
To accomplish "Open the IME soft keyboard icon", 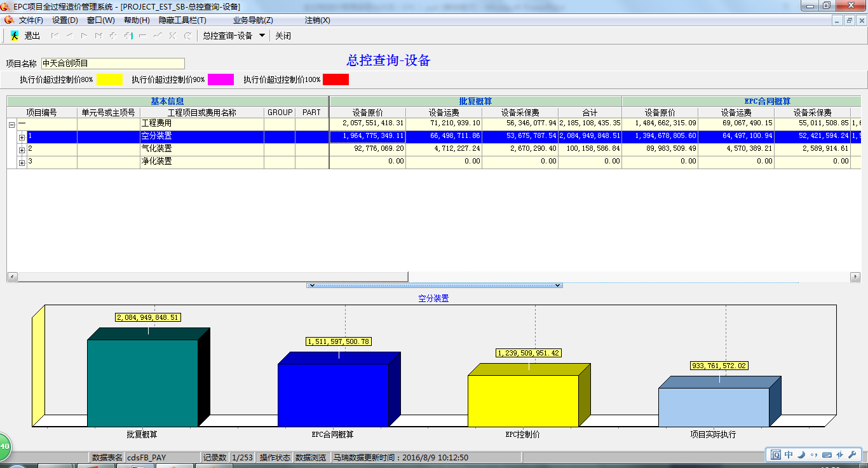I will (827, 455).
